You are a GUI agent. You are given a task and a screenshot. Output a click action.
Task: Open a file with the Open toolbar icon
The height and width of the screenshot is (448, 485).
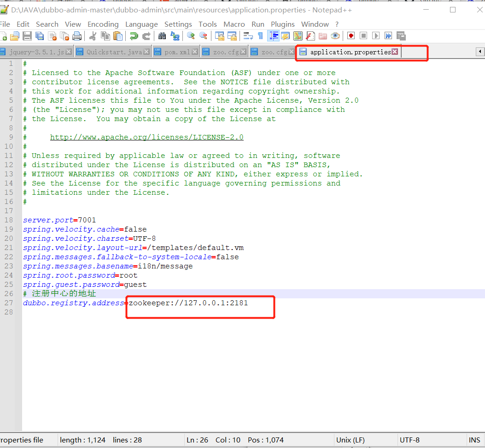click(x=15, y=36)
